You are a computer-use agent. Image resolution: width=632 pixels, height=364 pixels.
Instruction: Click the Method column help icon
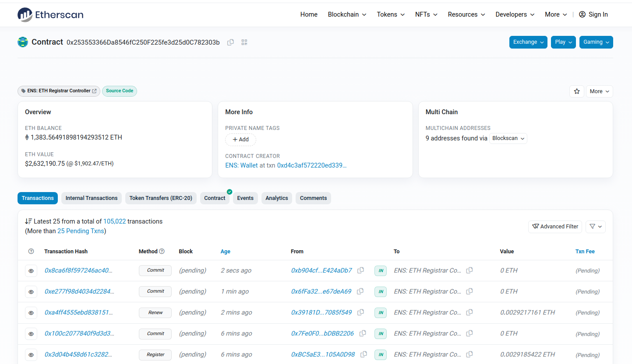click(162, 251)
